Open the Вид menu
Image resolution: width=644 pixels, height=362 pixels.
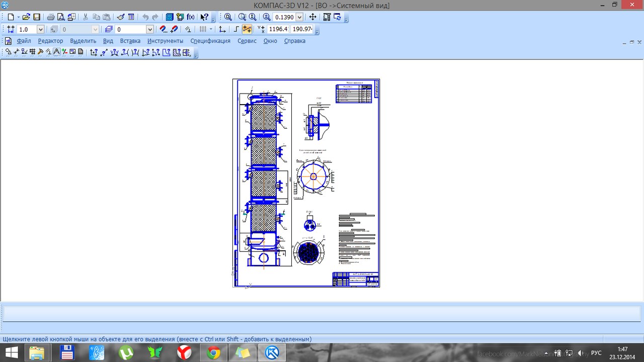tap(108, 41)
